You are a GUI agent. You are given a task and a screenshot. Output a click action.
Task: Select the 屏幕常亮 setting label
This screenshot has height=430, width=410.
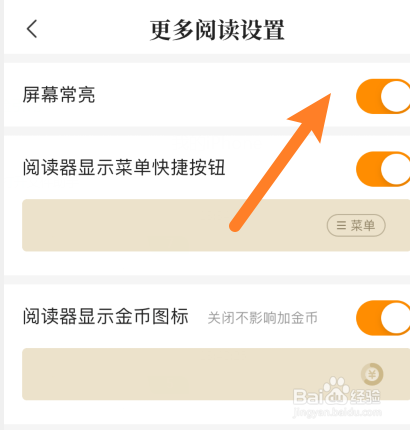pyautogui.click(x=59, y=95)
